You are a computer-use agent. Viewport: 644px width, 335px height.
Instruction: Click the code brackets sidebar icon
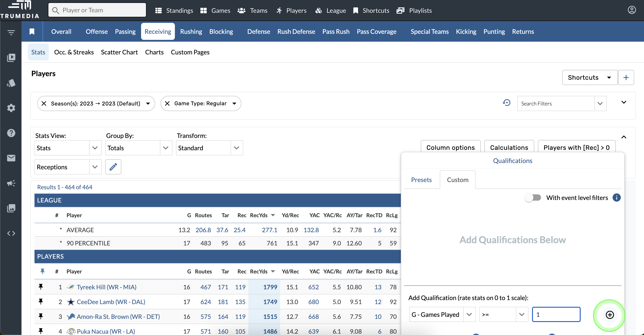pos(11,233)
